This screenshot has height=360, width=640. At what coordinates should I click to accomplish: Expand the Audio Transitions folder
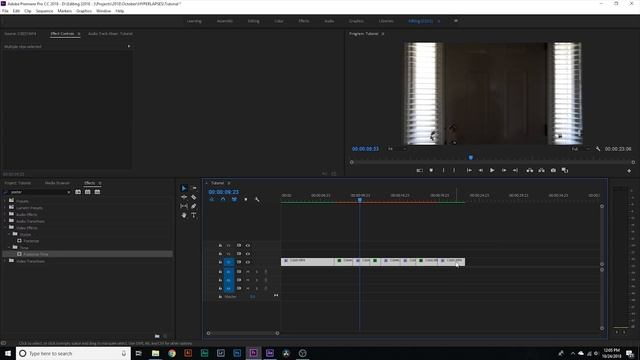[5, 221]
